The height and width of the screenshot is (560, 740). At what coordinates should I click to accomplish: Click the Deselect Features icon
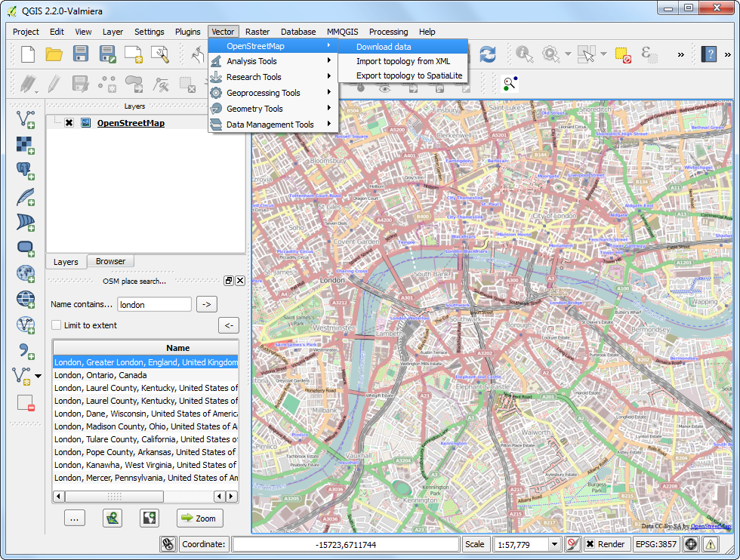coord(622,54)
